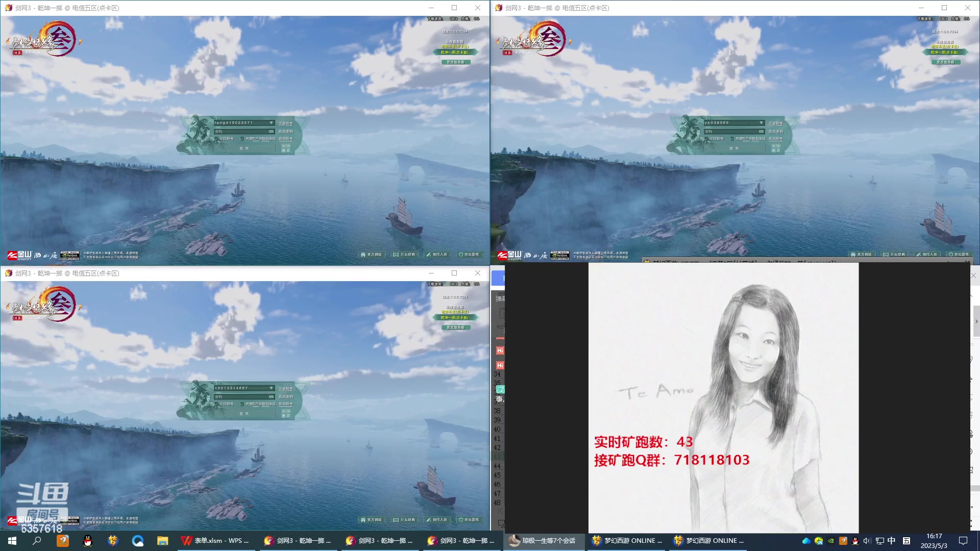Image resolution: width=980 pixels, height=551 pixels.
Task: Open soft keyboard in tang419023571 password field
Action: (271, 132)
